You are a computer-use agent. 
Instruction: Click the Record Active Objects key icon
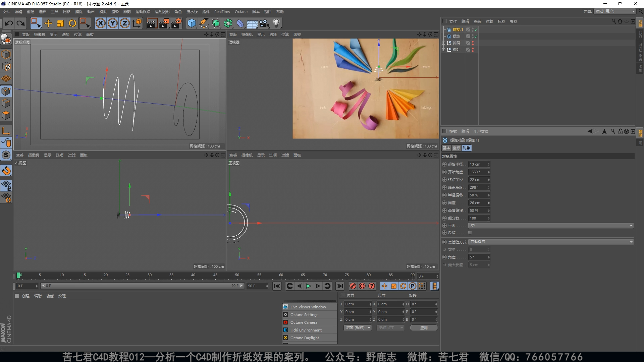point(353,286)
